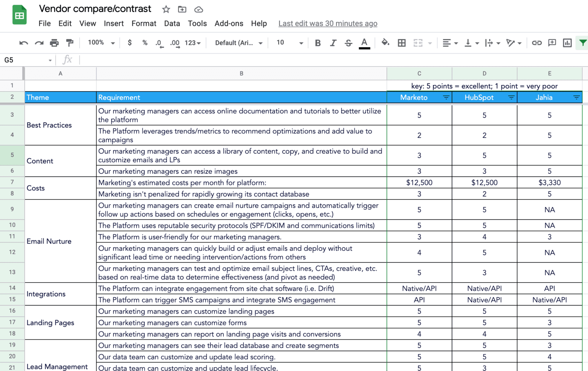Open the zoom 100% dropdown

(101, 43)
